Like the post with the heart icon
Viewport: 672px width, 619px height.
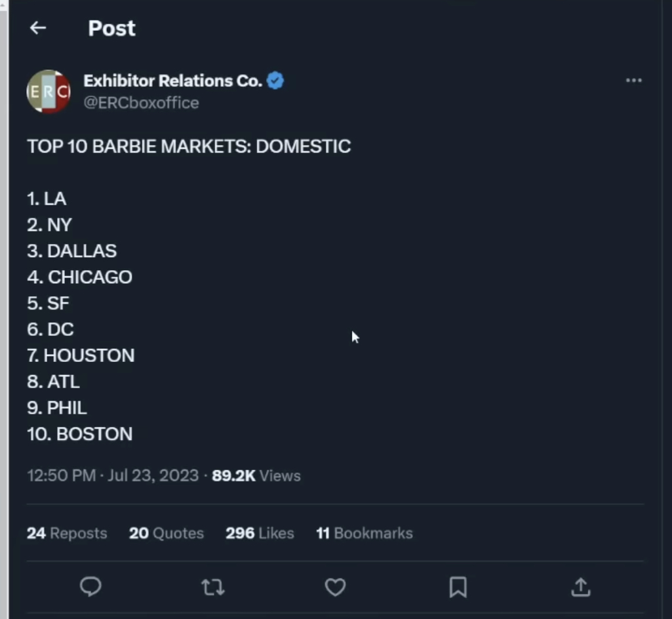(x=335, y=587)
